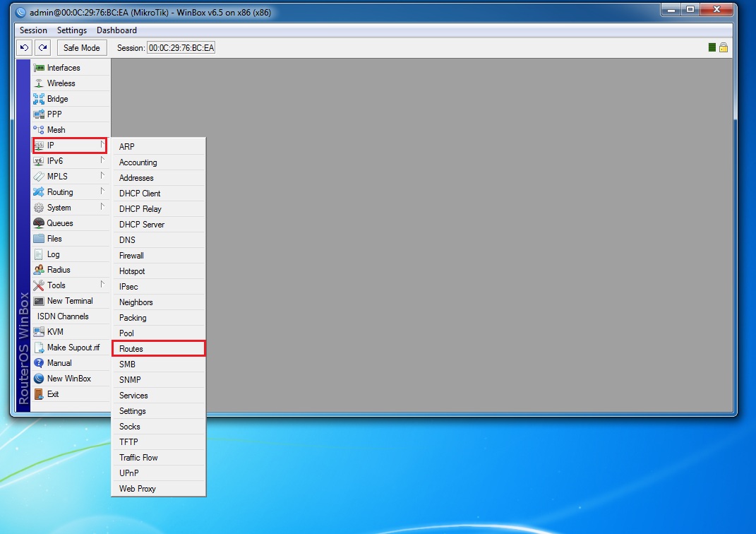Open Neighbors entry
Screen dimensions: 756x534
pos(159,302)
